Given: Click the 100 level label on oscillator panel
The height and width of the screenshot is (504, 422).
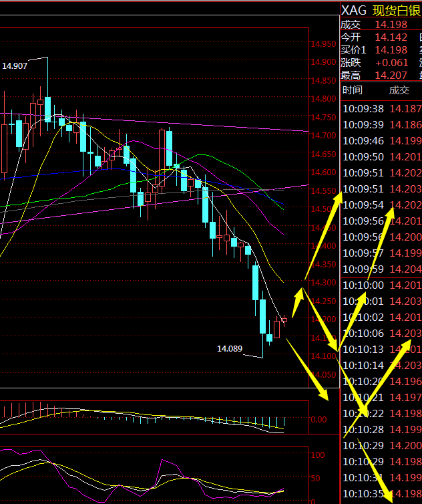Looking at the screenshot, I should tap(318, 455).
